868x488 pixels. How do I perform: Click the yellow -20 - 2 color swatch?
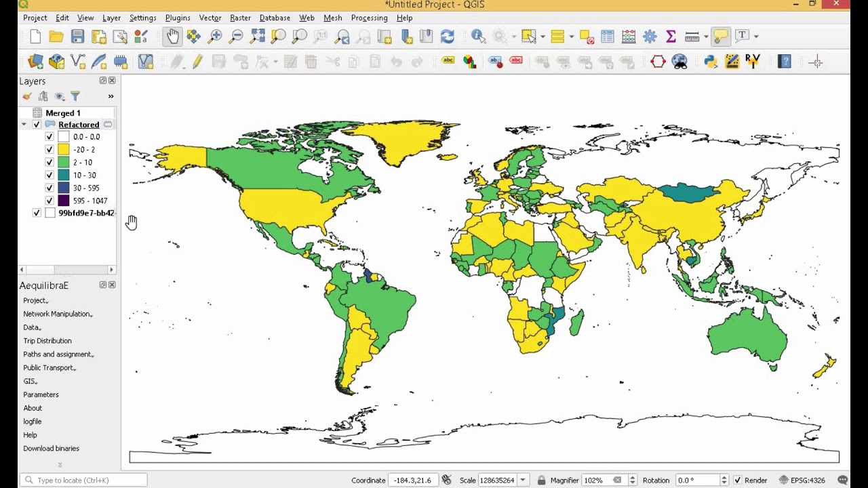pos(64,150)
